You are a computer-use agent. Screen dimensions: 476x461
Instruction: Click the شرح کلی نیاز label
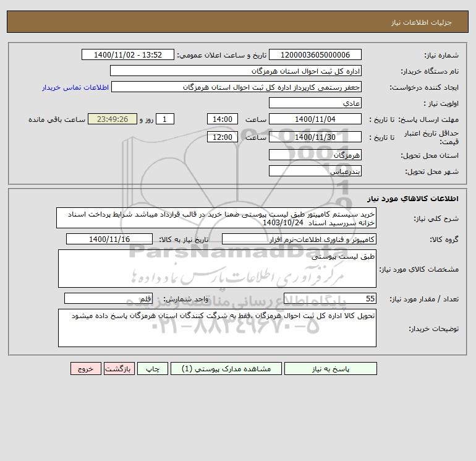tap(436, 218)
